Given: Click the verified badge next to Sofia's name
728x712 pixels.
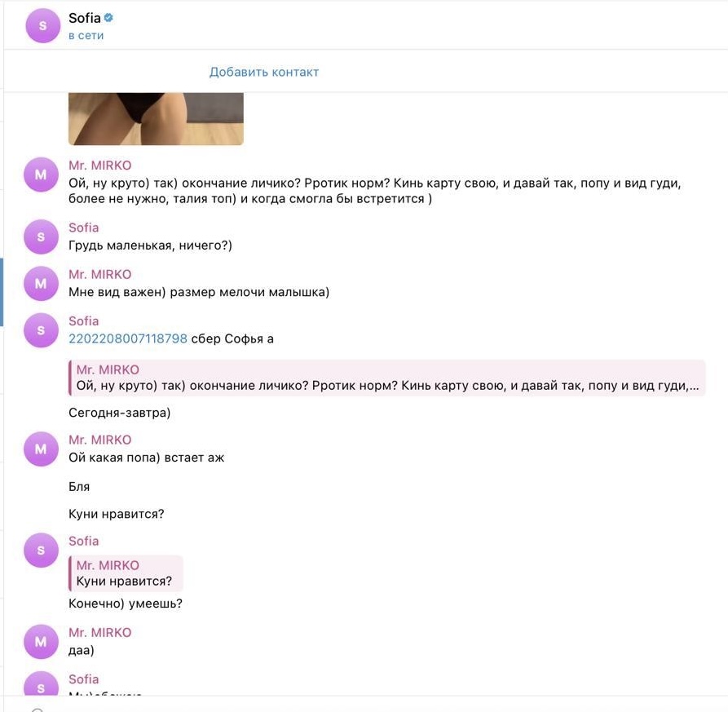Looking at the screenshot, I should (x=108, y=18).
